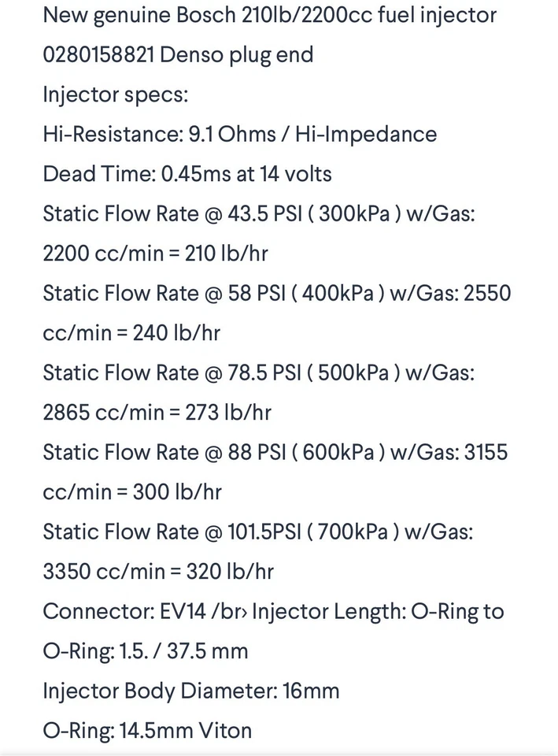This screenshot has height=756, width=558.
Task: Click the Hi-Resistance 9.1 Ohms line
Action: pyautogui.click(x=239, y=134)
